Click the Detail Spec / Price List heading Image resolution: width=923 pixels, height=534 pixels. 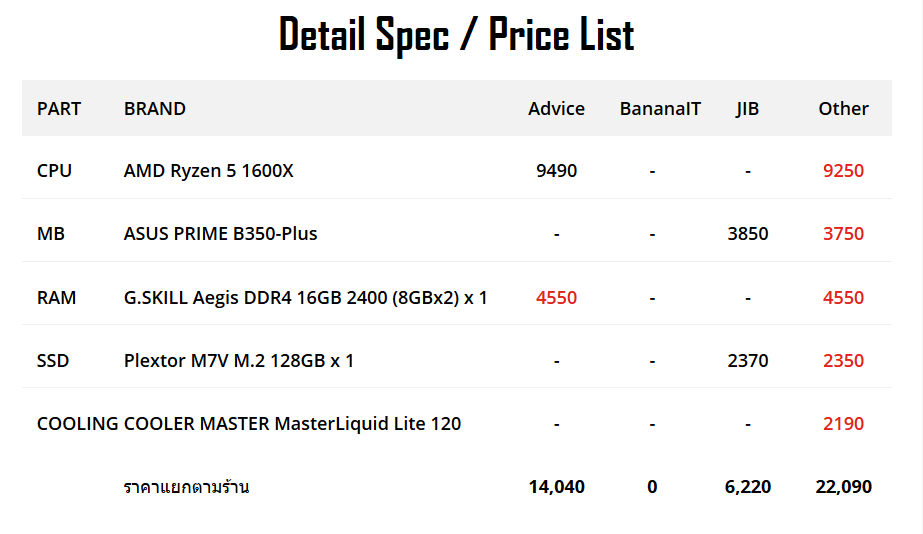tap(456, 35)
